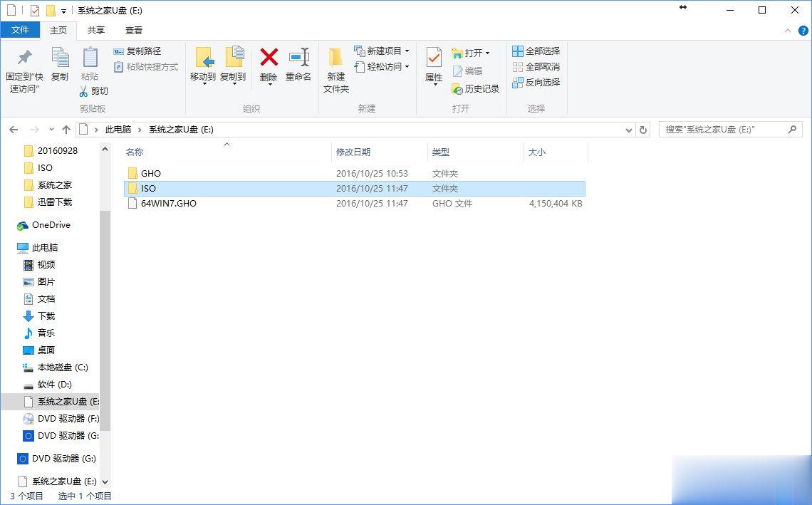Click Invert selection (反向选择)

(x=536, y=83)
